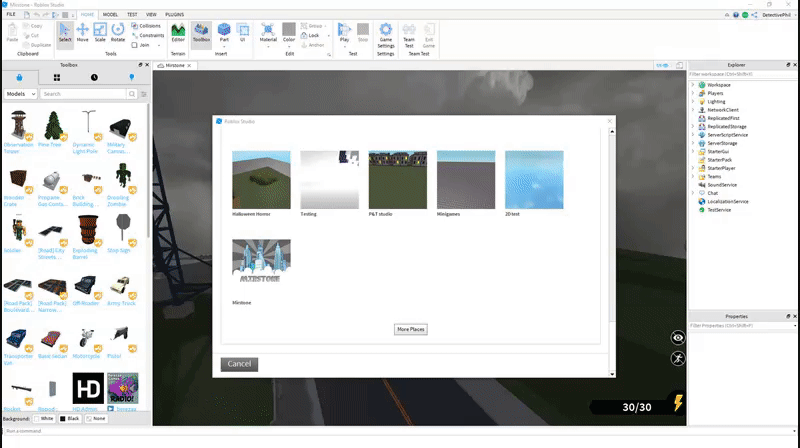
Task: Choose the P&T studio place thumbnail
Action: click(398, 180)
